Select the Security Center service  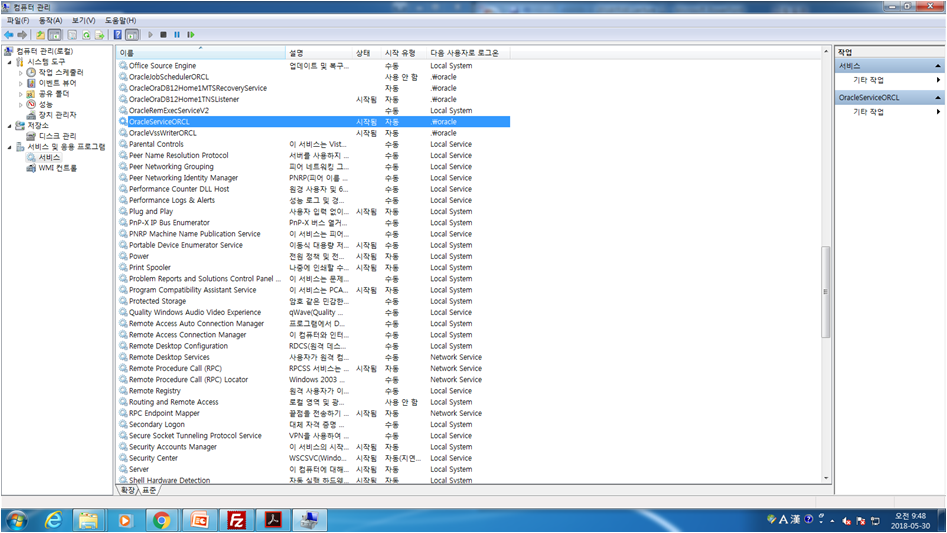tap(153, 458)
